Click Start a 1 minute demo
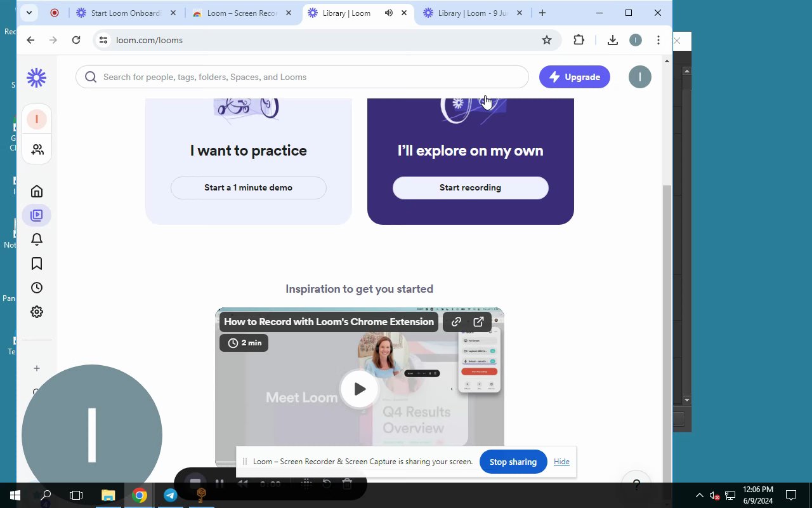The width and height of the screenshot is (812, 508). click(249, 188)
